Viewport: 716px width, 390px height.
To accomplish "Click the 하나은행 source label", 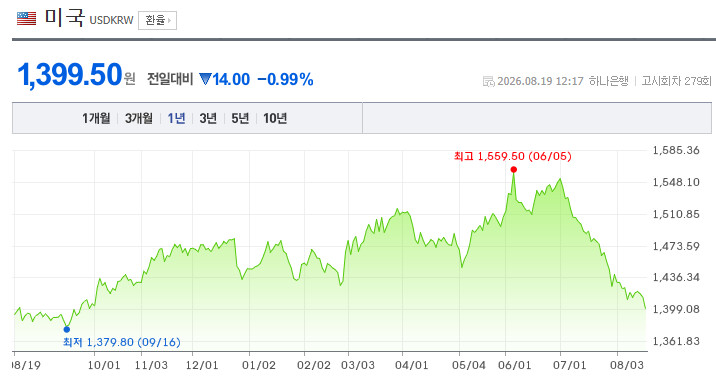I will click(609, 81).
